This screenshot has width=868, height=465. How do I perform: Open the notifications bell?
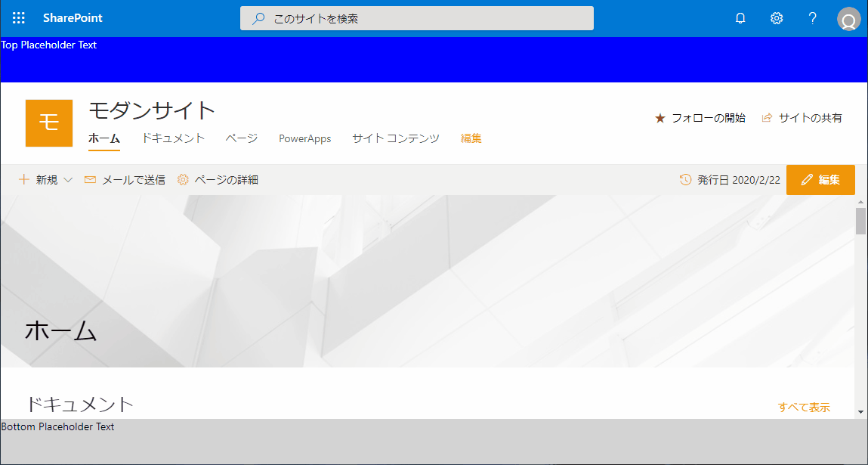click(740, 18)
